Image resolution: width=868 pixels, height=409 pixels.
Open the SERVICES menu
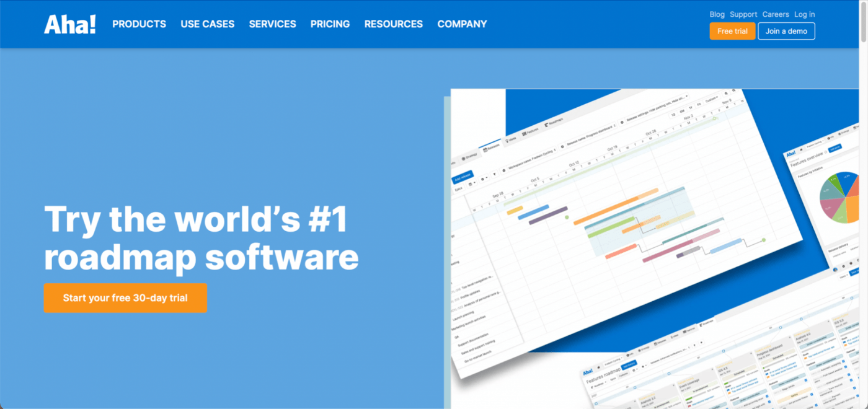273,24
